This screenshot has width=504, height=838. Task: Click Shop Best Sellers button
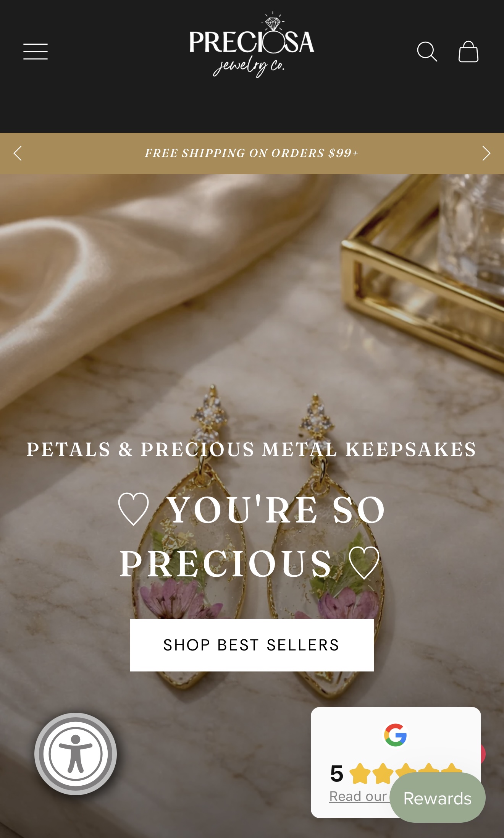[x=252, y=645]
